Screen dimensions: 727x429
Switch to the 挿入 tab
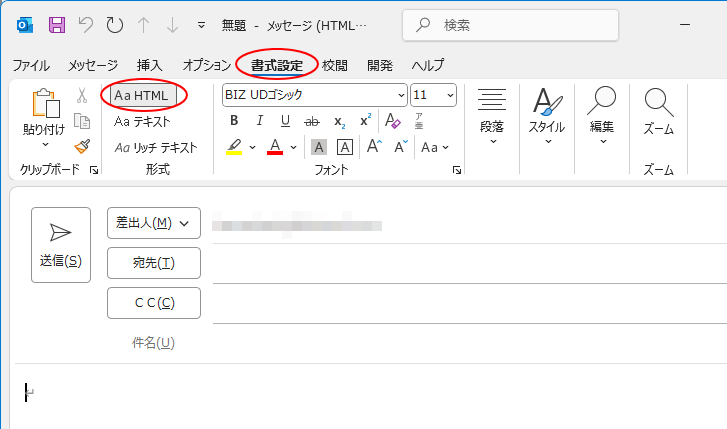point(150,65)
